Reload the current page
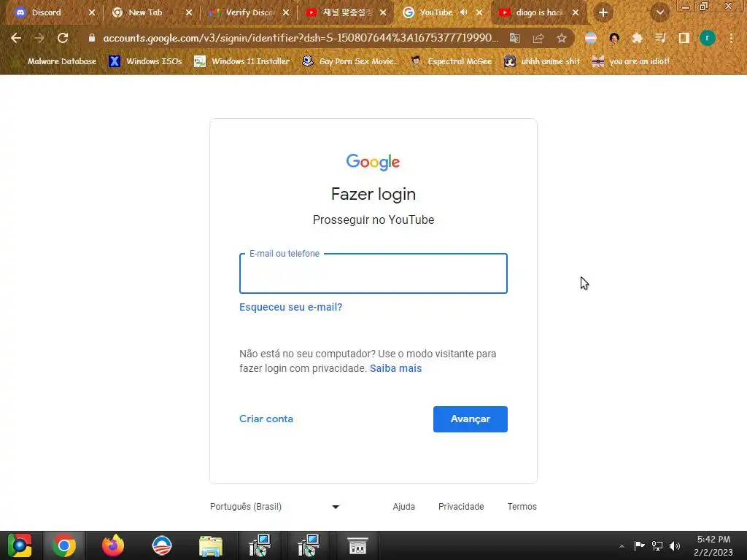 coord(63,38)
